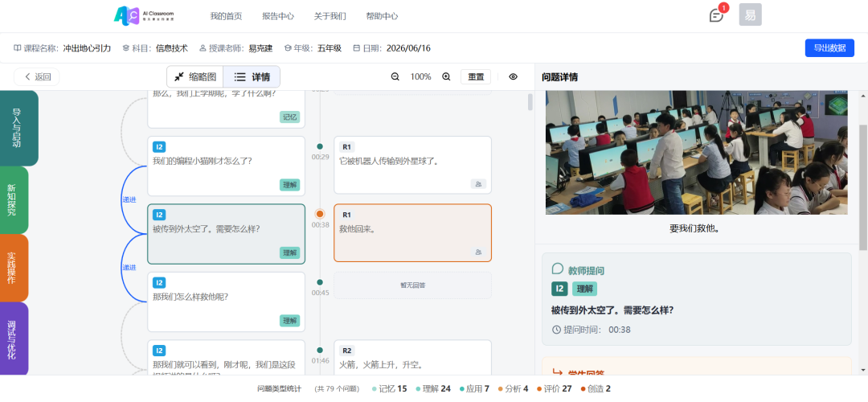This screenshot has height=402, width=868.
Task: Click student icon on 它被机器人传输到外星球了 card
Action: [x=478, y=184]
